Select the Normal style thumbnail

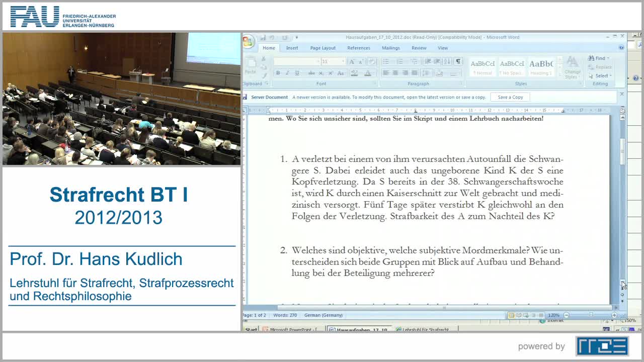(x=482, y=65)
